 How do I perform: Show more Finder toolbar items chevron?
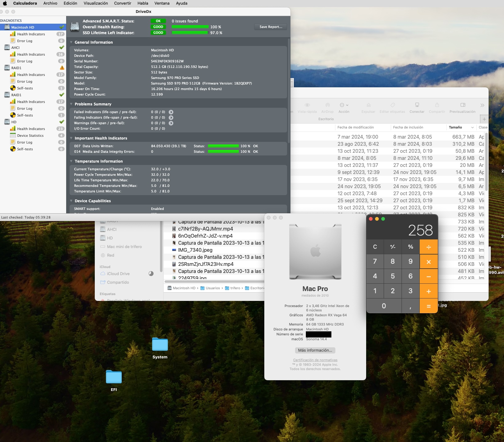coord(482,105)
